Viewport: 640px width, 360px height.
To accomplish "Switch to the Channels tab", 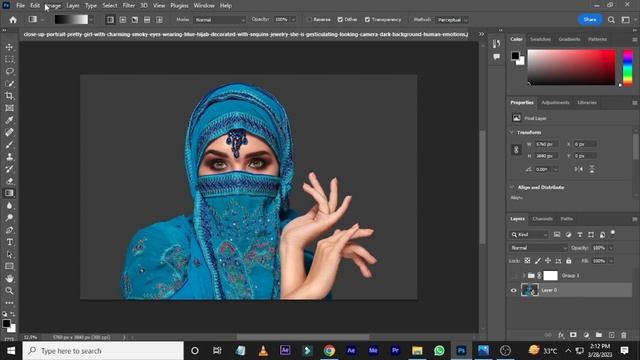I will (x=542, y=219).
